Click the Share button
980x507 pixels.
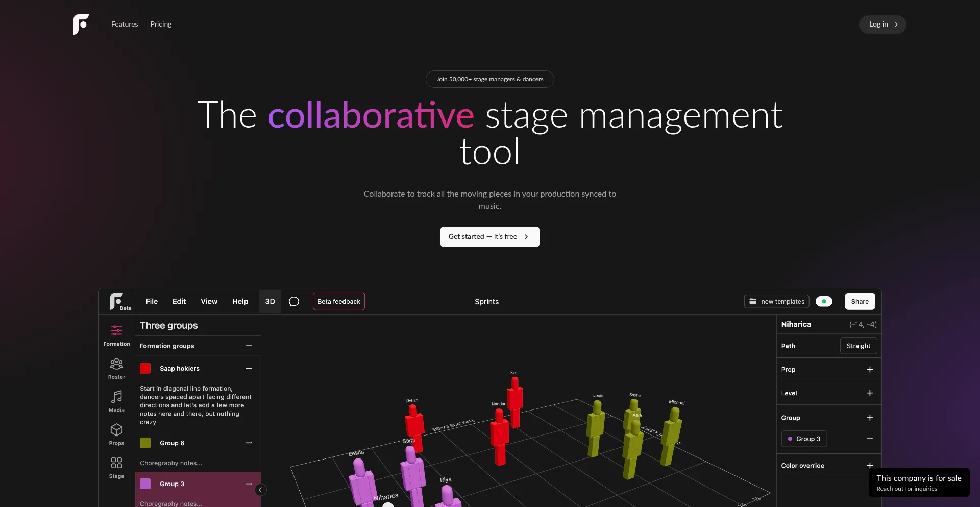(x=860, y=302)
